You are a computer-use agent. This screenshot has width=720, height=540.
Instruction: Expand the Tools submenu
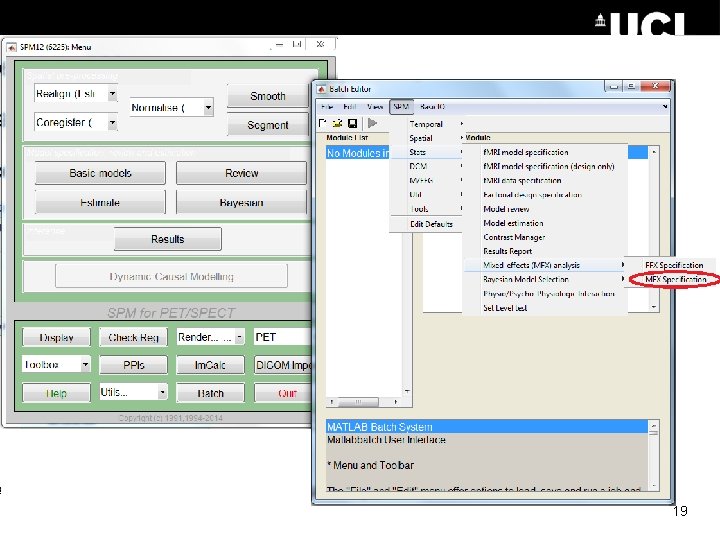426,209
